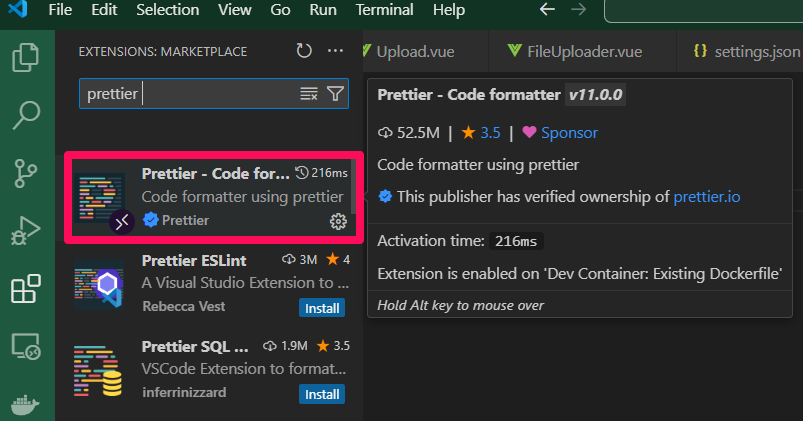Navigate back with the left arrow
This screenshot has width=803, height=421.
click(547, 9)
